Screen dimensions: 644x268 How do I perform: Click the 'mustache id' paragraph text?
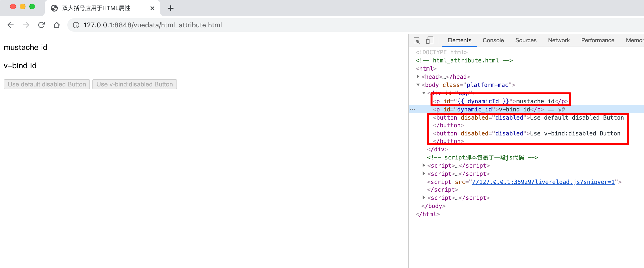coord(25,47)
